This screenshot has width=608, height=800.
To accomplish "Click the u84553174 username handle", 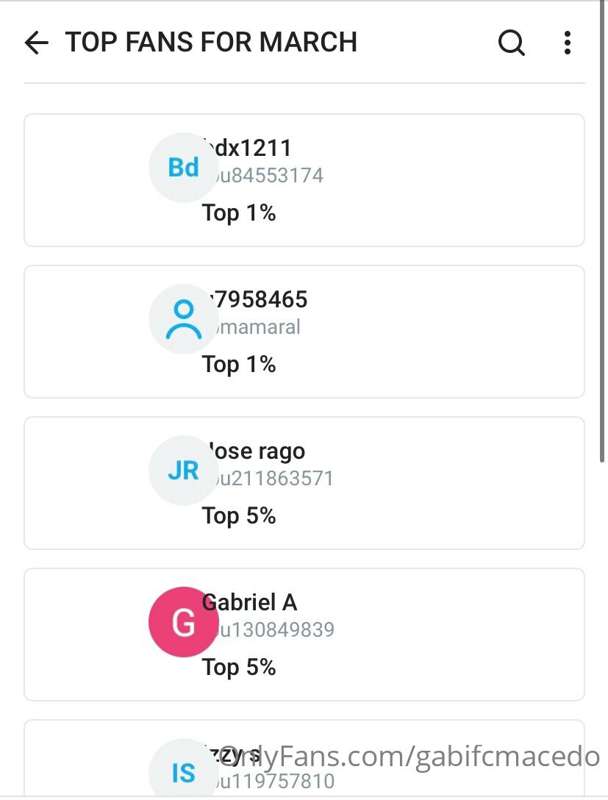I will point(265,176).
